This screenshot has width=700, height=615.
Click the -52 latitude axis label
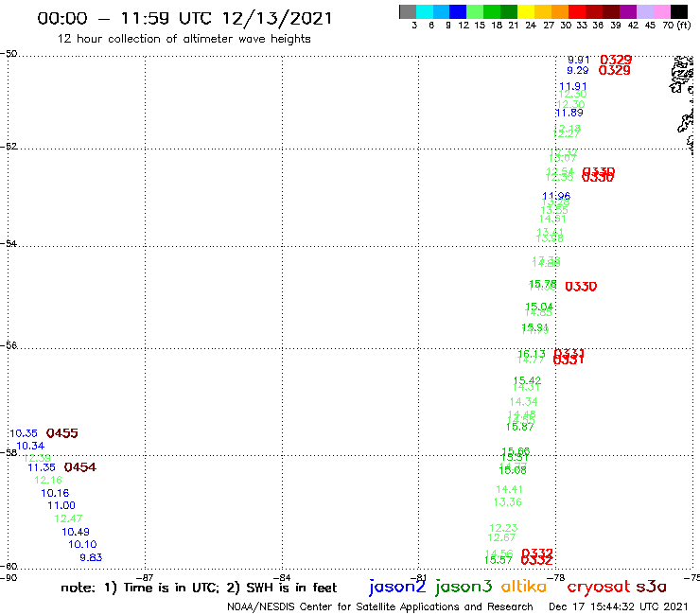click(x=9, y=146)
